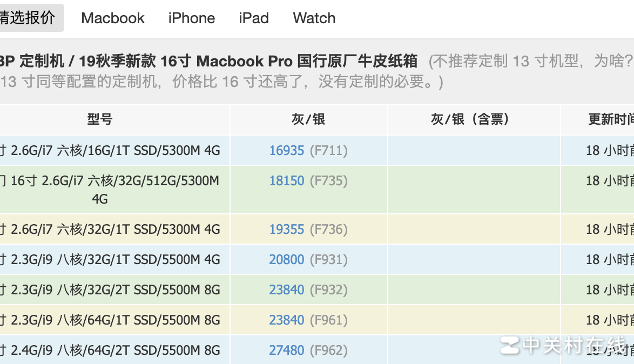Select the 2.4G/i9 64G/2T SSD model cell
Viewport: 634px width, 364px height.
tap(111, 350)
